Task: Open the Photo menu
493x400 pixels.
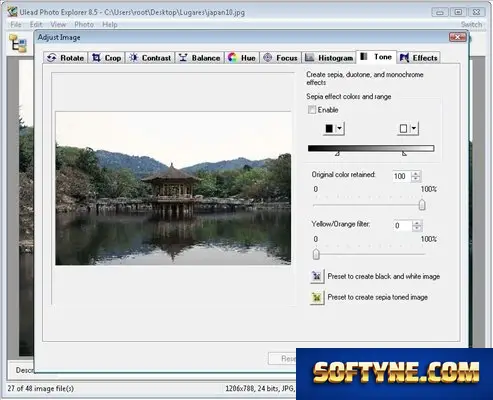Action: point(84,24)
